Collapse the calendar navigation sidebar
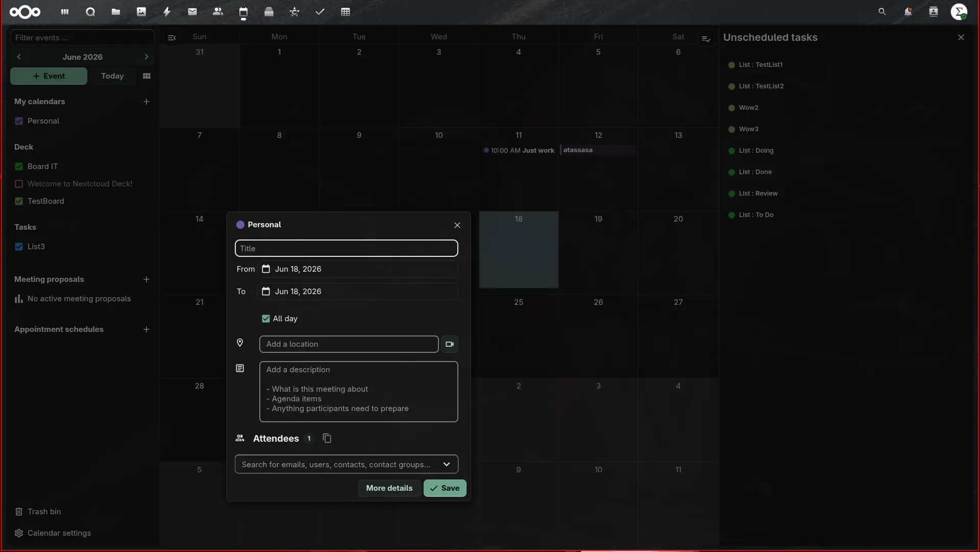Viewport: 980px width, 552px height. pos(172,37)
